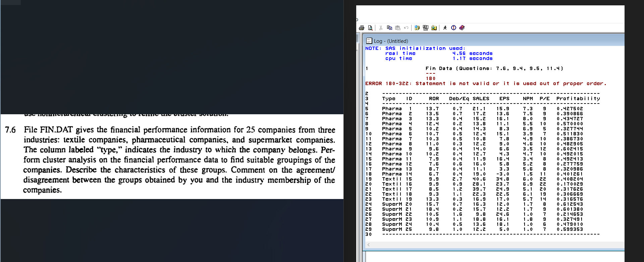Click the Cut scissors icon

point(381,28)
